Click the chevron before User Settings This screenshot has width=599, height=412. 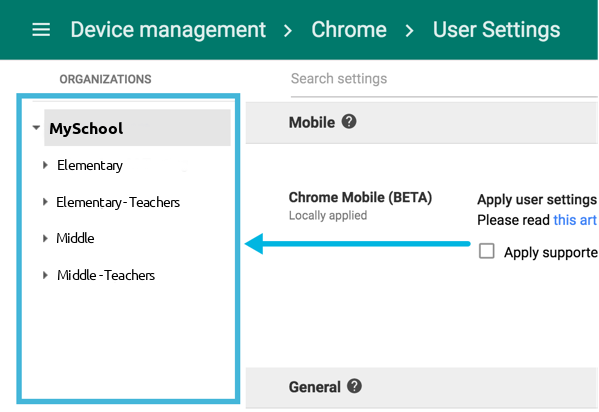409,31
